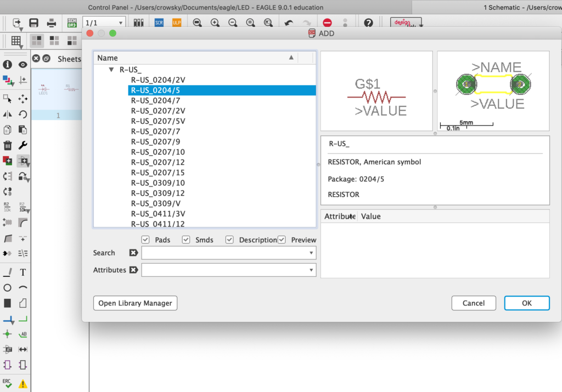The height and width of the screenshot is (392, 562).
Task: Select the Dimension tool
Action: [23, 349]
